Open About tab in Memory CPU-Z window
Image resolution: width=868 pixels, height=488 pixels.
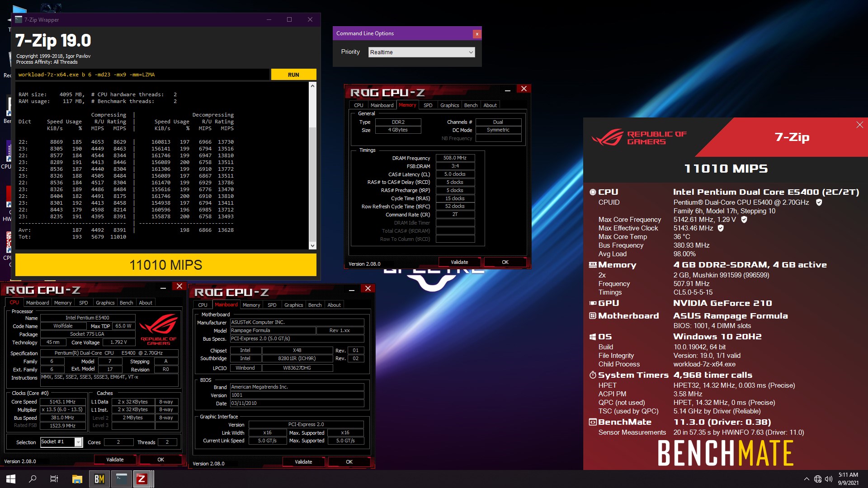pyautogui.click(x=490, y=105)
